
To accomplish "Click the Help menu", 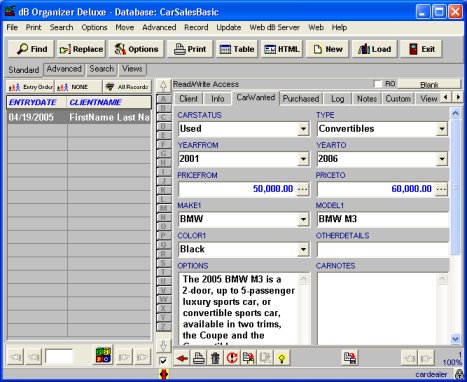I will [339, 27].
